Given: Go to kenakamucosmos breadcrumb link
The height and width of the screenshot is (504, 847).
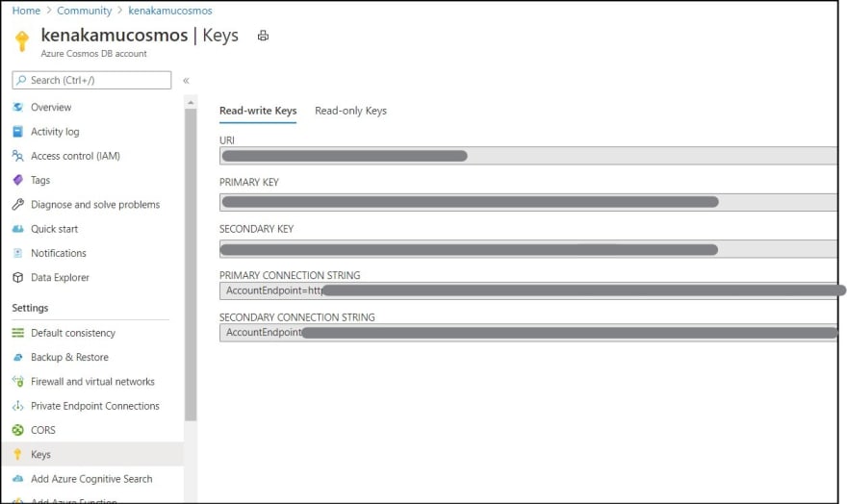Looking at the screenshot, I should pyautogui.click(x=170, y=11).
